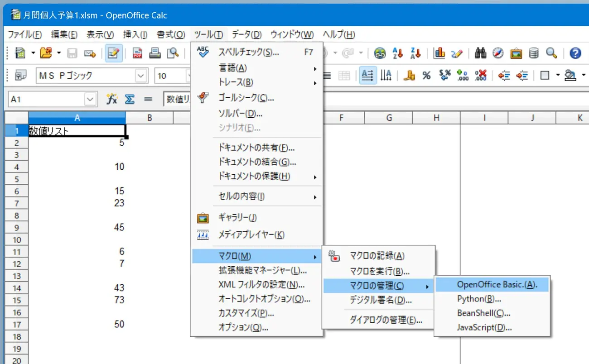Choose ダイアログの管理(E)... menu item
Image resolution: width=589 pixels, height=364 pixels.
378,321
